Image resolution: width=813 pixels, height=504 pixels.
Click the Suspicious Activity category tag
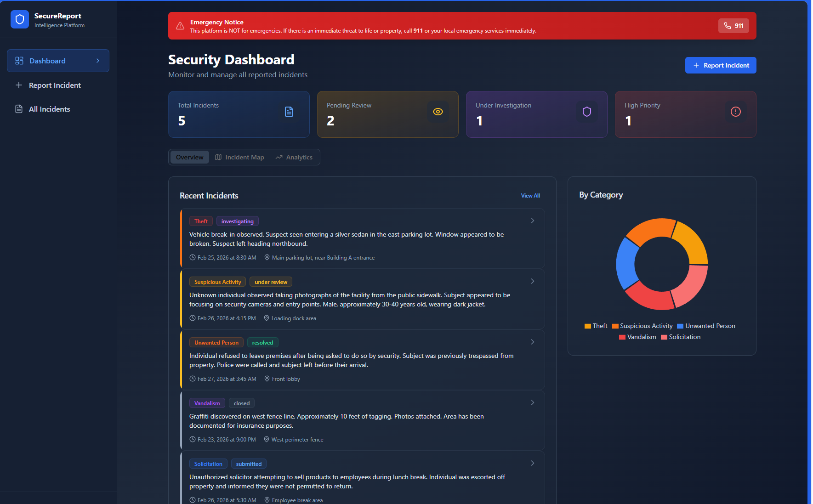(x=217, y=282)
